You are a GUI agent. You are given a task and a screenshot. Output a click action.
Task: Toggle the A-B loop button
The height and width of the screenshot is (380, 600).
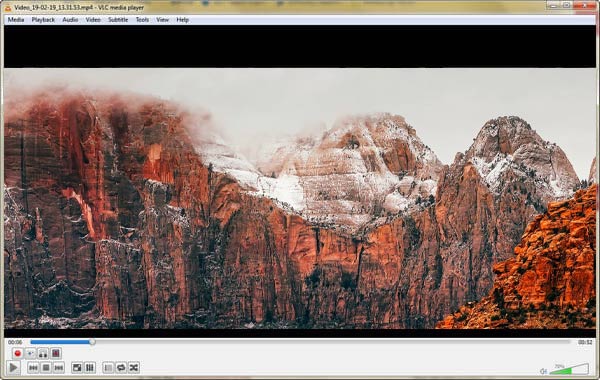[x=43, y=353]
